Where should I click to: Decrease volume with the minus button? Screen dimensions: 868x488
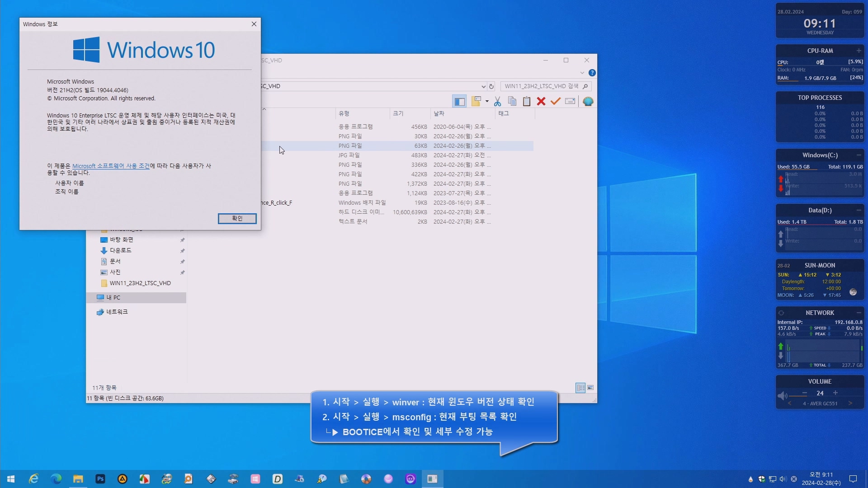pyautogui.click(x=805, y=393)
